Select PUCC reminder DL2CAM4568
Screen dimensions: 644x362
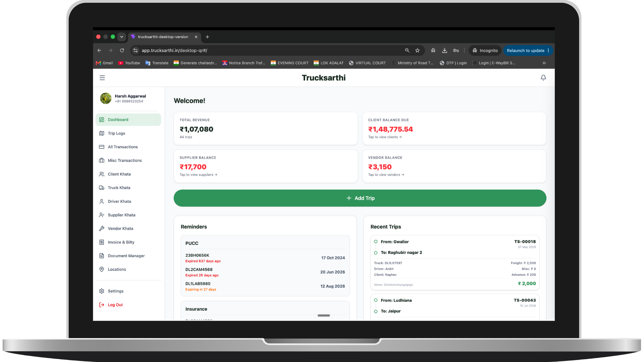(x=265, y=272)
